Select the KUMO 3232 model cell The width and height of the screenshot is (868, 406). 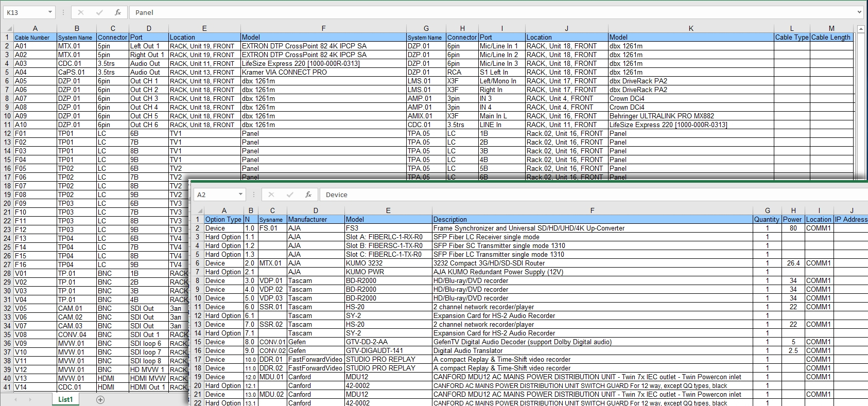click(x=388, y=263)
